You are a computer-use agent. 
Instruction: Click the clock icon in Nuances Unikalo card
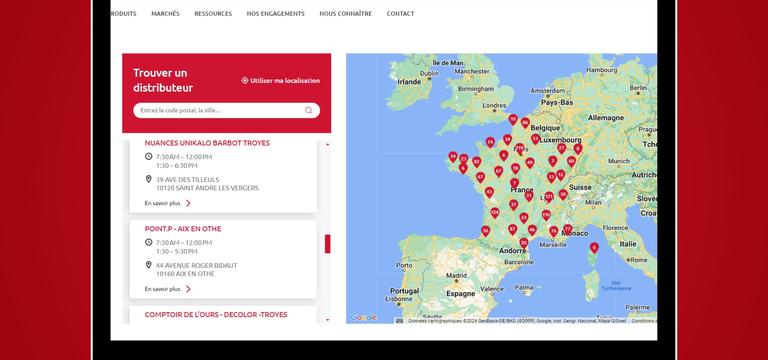coord(149,156)
